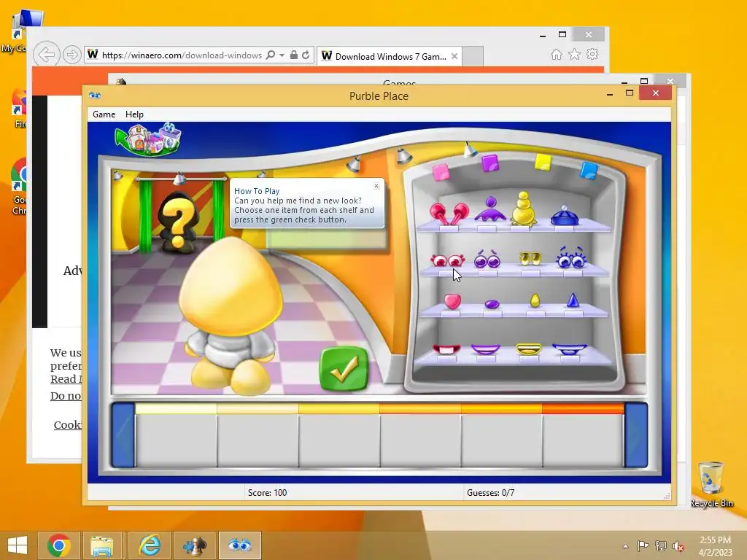Open the Game menu in Purble Place
Screen dimensions: 747x560
104,114
